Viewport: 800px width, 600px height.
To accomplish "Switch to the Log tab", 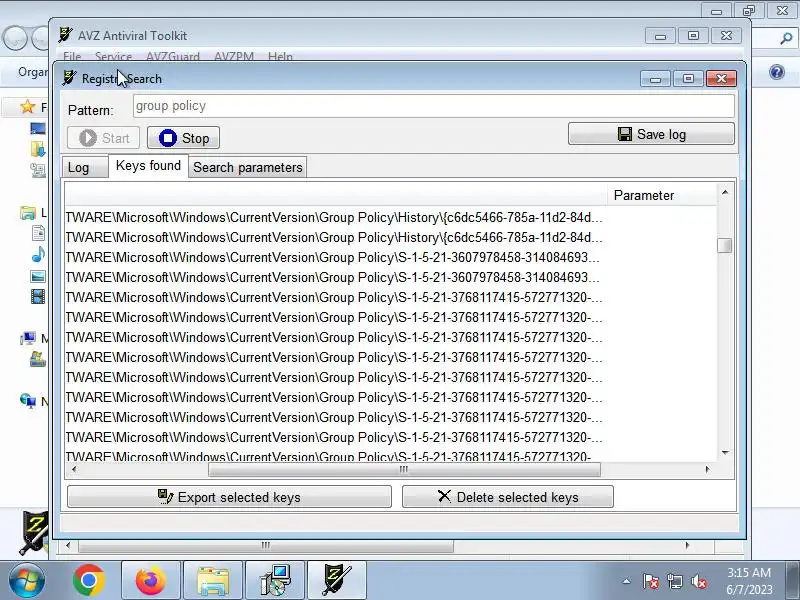I will (85, 167).
